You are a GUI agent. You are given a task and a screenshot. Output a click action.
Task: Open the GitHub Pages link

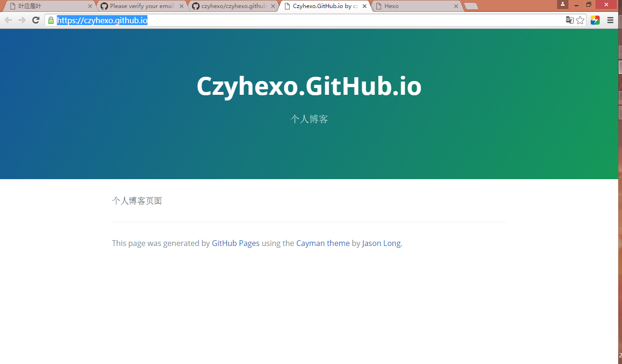236,243
